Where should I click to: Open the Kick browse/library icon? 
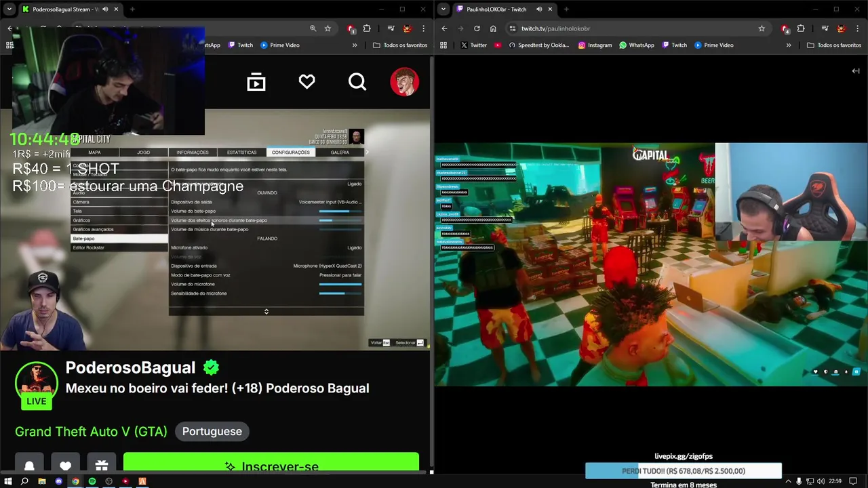(256, 83)
